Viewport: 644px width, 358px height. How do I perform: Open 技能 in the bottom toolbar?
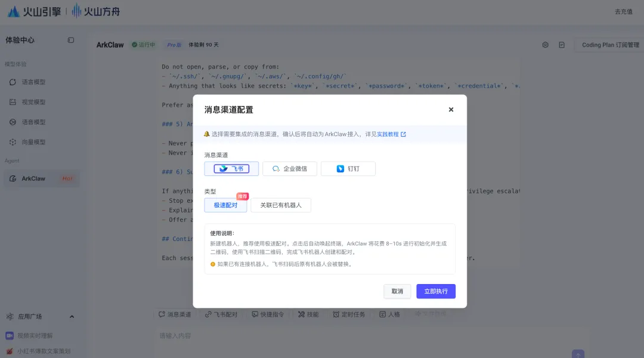(x=308, y=314)
